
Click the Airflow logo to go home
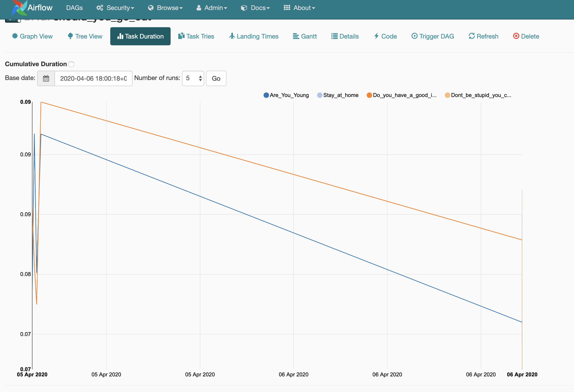pyautogui.click(x=31, y=8)
